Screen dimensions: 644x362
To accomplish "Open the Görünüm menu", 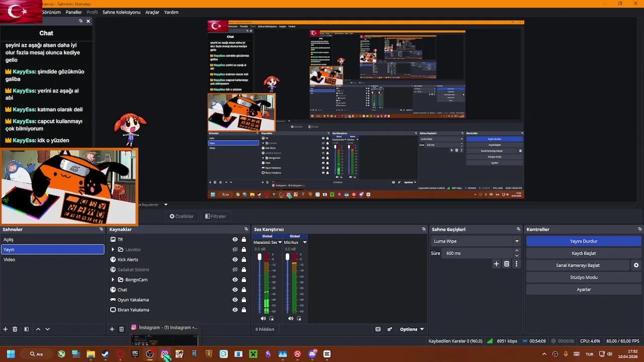I will pos(51,12).
